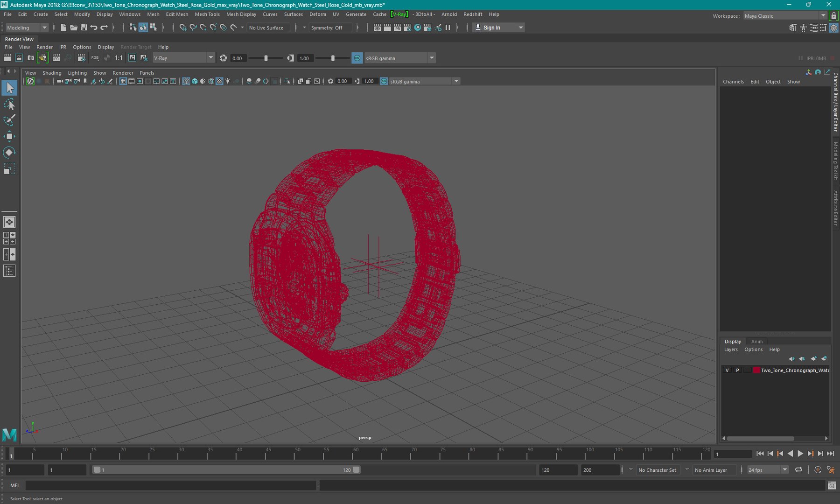The width and height of the screenshot is (840, 504).
Task: Take a snapshot in the Render View
Action: click(31, 58)
